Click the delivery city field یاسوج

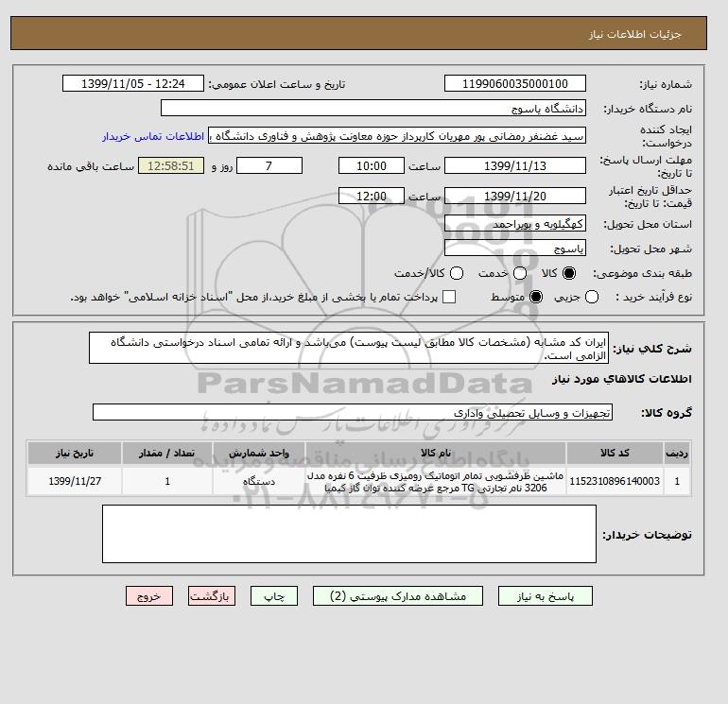[515, 248]
